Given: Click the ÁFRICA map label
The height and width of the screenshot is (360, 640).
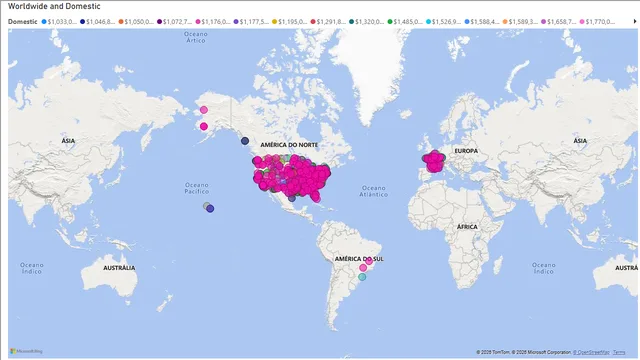Looking at the screenshot, I should (x=467, y=227).
